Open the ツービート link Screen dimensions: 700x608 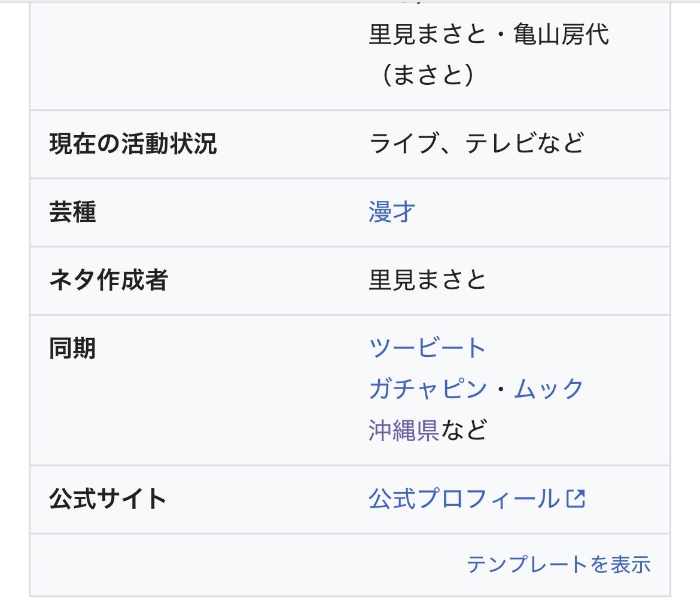click(427, 348)
